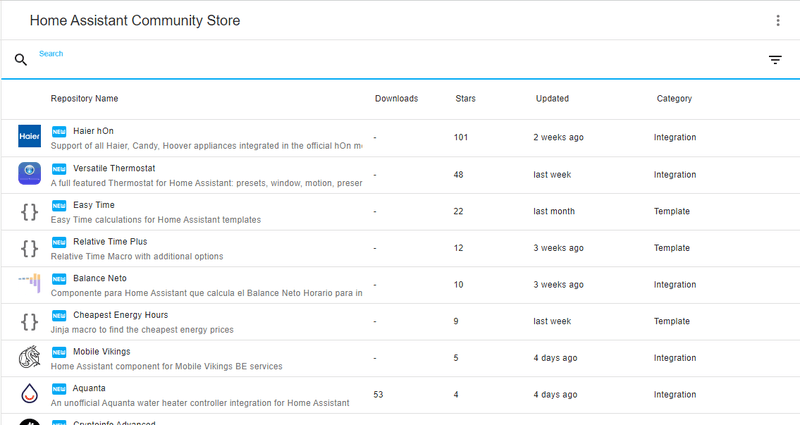Click the 22 stars value for Easy Time
800x425 pixels.
[x=458, y=211]
